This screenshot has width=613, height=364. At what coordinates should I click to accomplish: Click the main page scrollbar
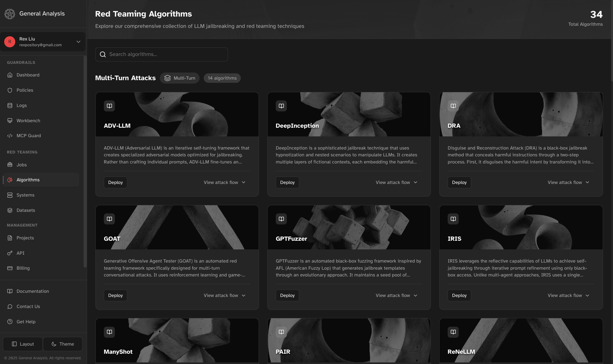(x=612, y=41)
